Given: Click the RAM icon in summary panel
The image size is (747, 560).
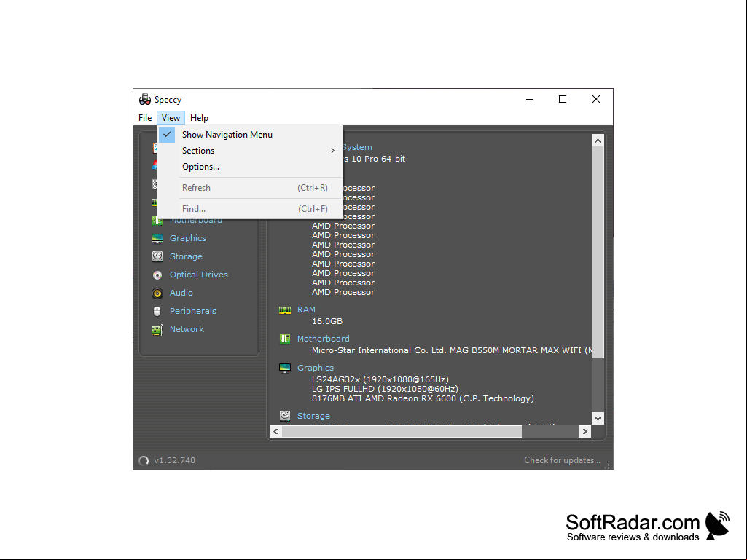Looking at the screenshot, I should point(285,310).
